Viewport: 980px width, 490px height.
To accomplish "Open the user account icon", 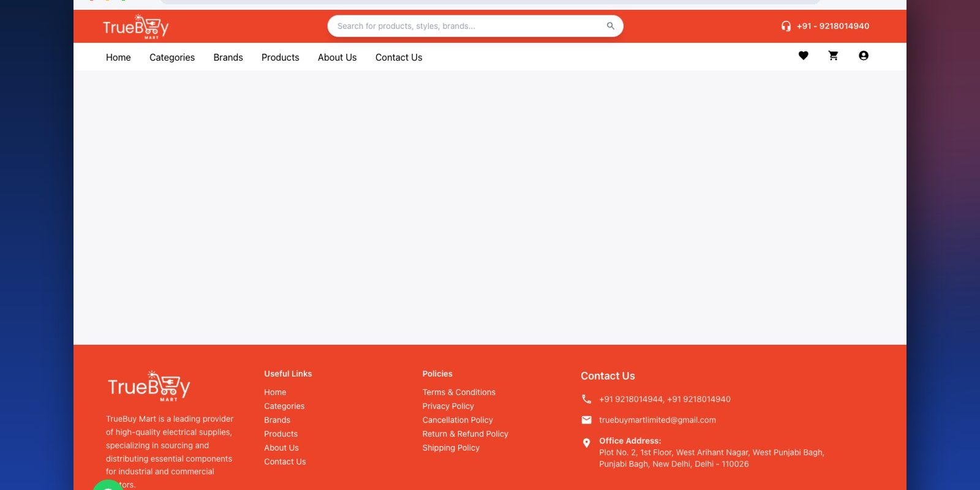I will (x=864, y=56).
